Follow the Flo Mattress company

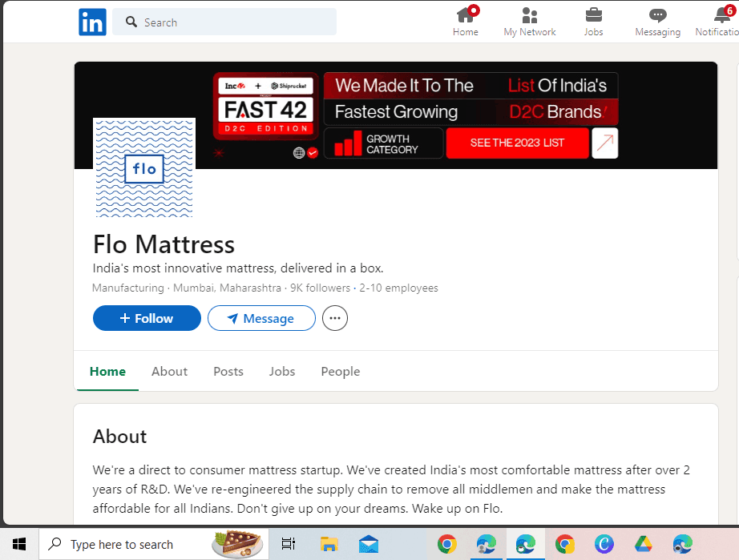click(147, 318)
